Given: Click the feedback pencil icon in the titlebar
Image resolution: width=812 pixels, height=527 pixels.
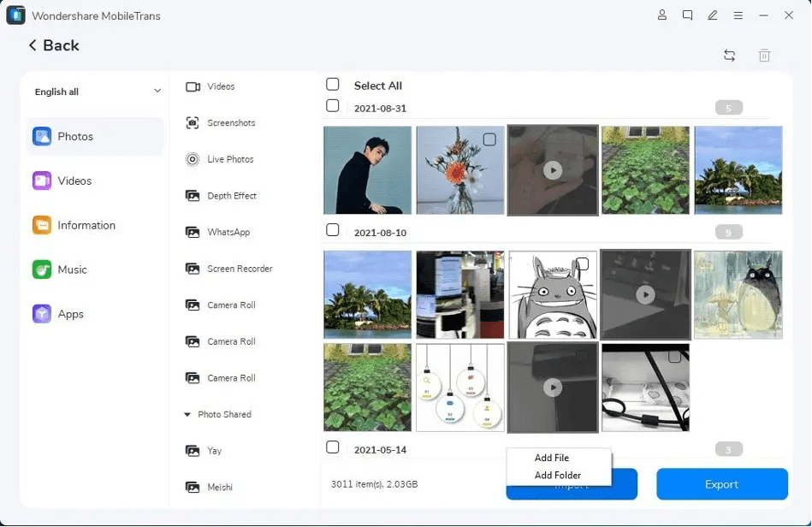Looking at the screenshot, I should click(713, 15).
